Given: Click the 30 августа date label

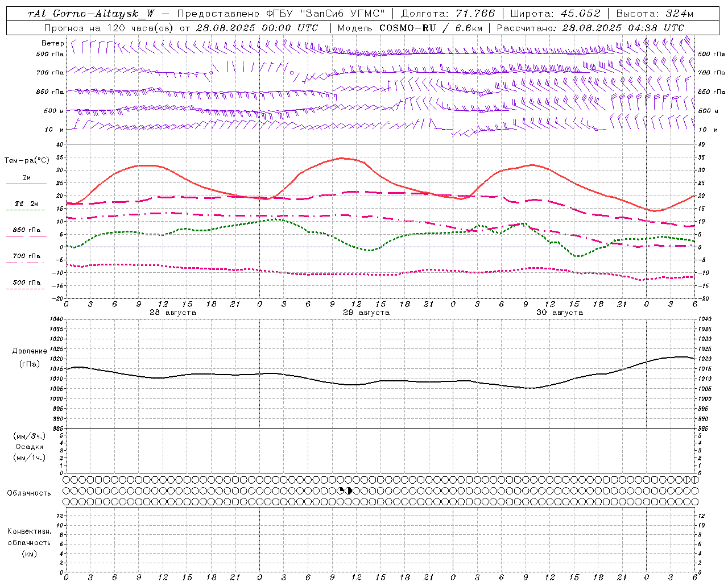Looking at the screenshot, I should (x=560, y=313).
